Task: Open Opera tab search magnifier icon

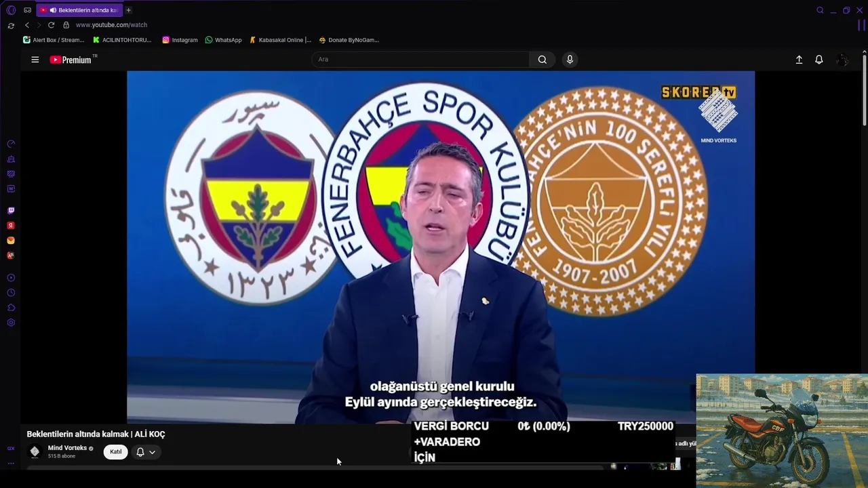Action: [x=820, y=10]
